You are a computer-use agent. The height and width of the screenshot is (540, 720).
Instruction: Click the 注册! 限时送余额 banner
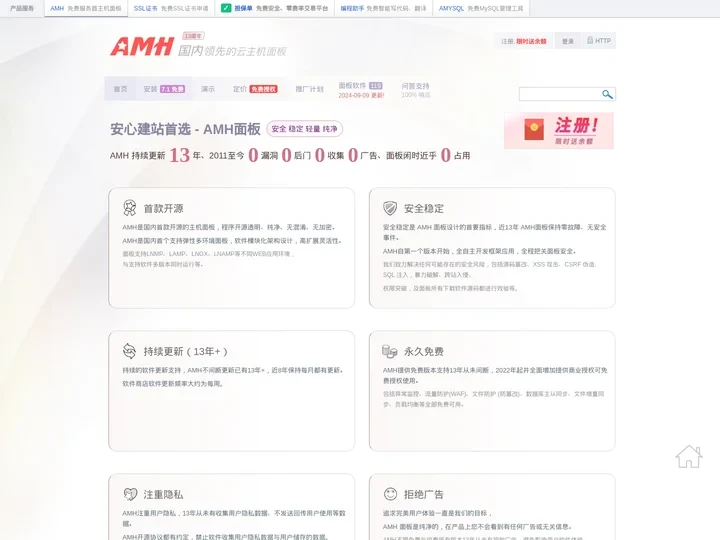tap(559, 130)
